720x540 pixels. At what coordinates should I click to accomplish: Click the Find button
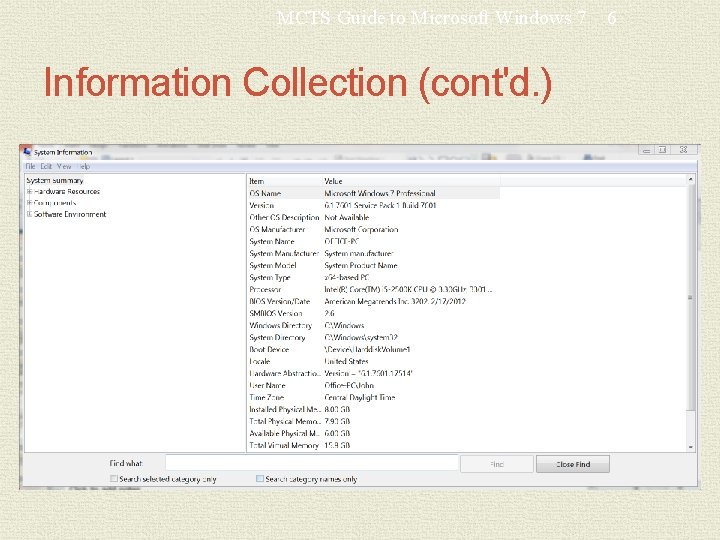pos(497,464)
